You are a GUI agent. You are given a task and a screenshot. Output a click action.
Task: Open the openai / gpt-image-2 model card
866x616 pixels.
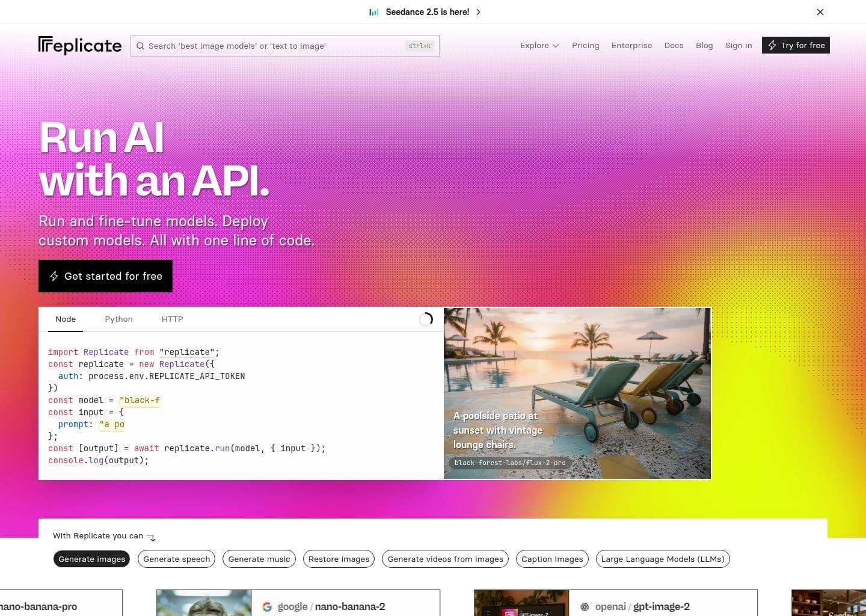point(616,603)
